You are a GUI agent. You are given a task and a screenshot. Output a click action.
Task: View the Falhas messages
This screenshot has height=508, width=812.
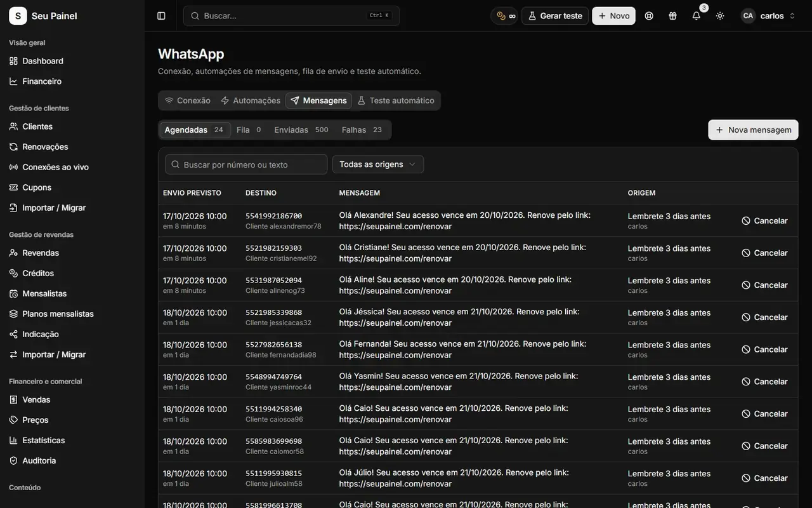coord(362,130)
